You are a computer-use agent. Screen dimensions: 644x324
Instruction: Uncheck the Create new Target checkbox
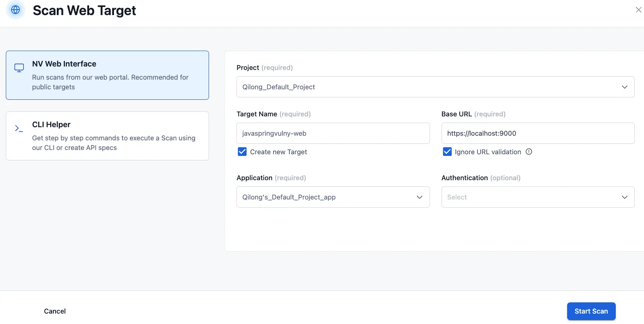point(242,152)
